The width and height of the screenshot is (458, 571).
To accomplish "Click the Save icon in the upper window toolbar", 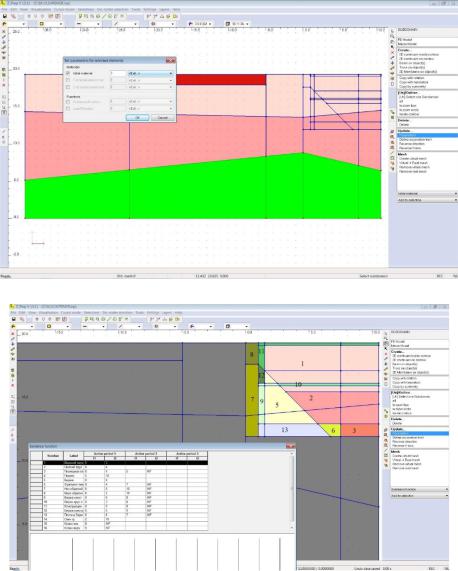I will 5,16.
